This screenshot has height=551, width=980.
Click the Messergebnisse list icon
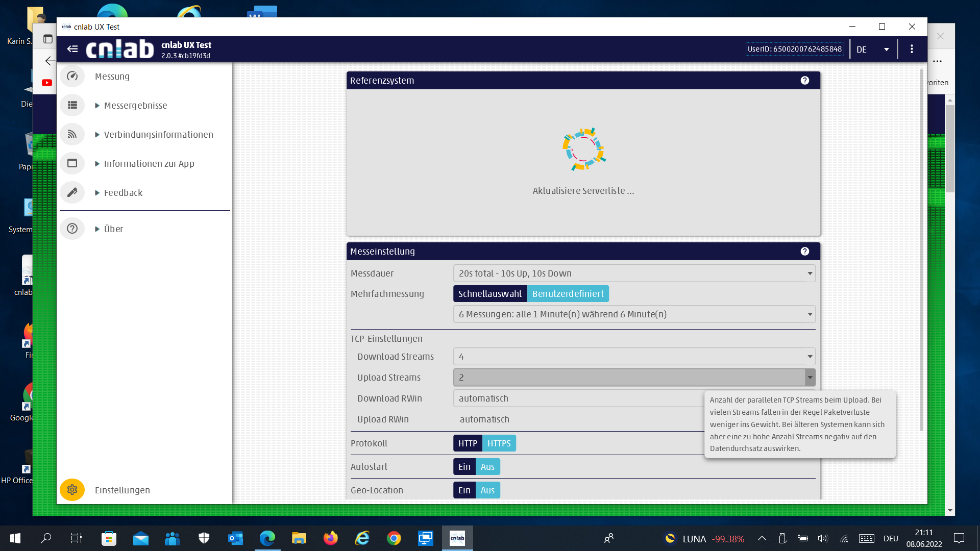pyautogui.click(x=72, y=105)
